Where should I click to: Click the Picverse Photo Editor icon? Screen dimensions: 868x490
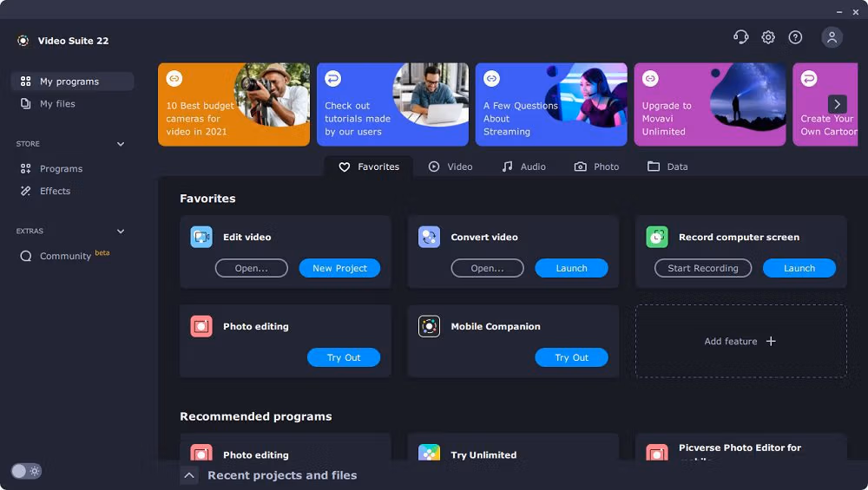pyautogui.click(x=657, y=453)
